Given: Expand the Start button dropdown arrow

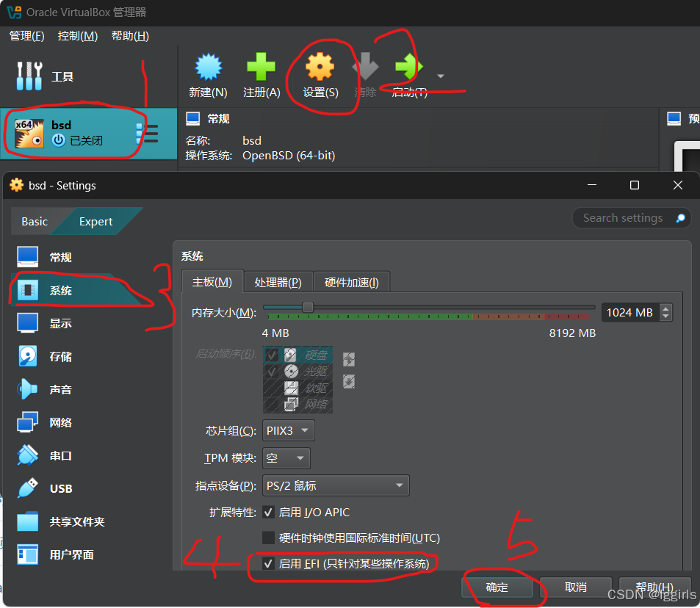Looking at the screenshot, I should (x=441, y=76).
